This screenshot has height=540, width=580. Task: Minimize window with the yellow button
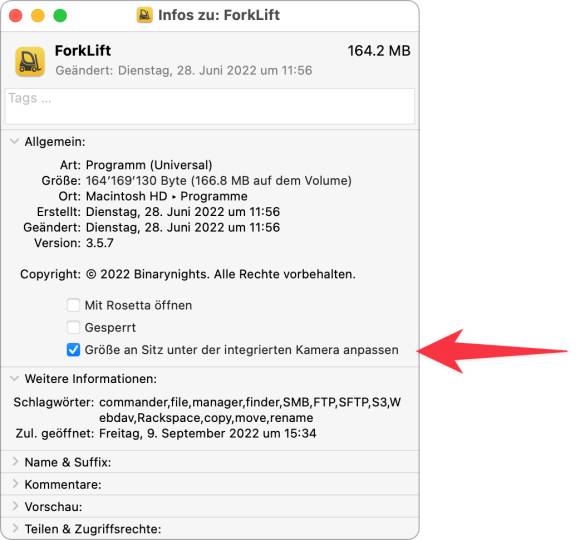[38, 16]
